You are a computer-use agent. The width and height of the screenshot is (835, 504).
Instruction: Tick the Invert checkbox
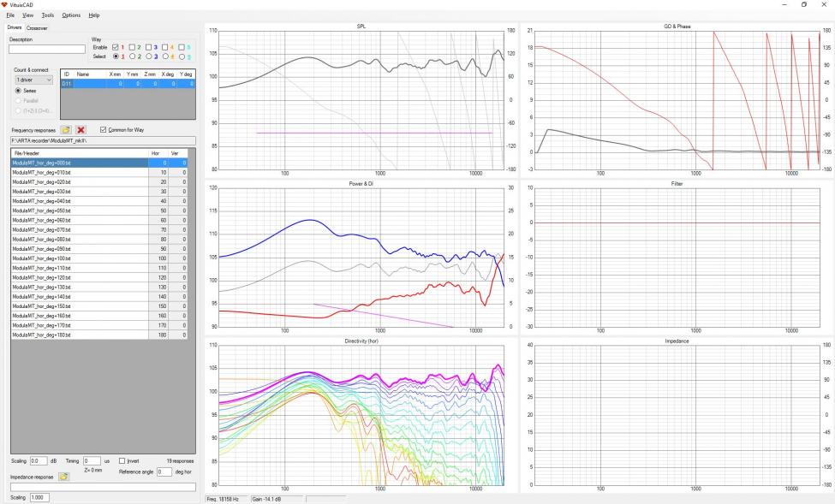122,461
